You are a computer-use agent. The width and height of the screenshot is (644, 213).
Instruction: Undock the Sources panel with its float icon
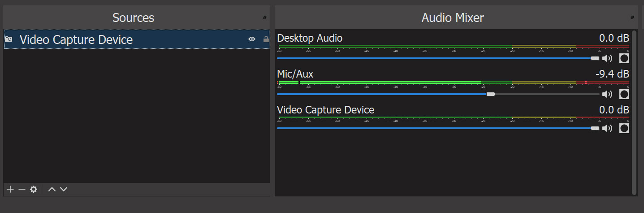[x=265, y=17]
